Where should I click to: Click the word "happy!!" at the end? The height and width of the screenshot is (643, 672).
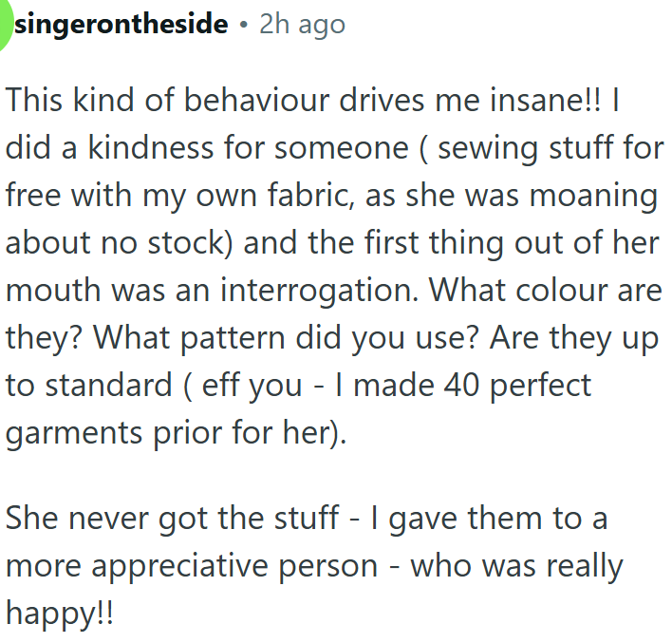tap(59, 613)
